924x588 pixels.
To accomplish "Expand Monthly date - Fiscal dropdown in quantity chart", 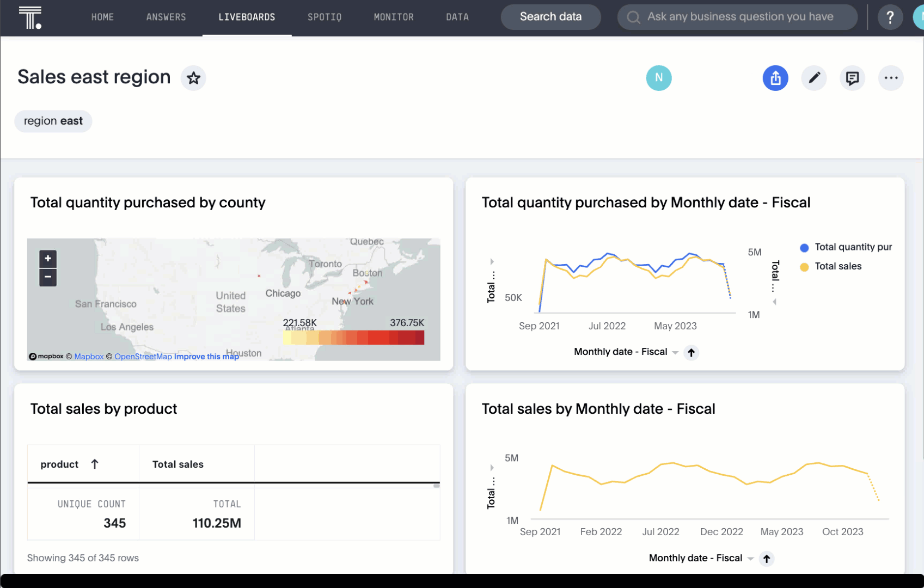I will coord(675,352).
